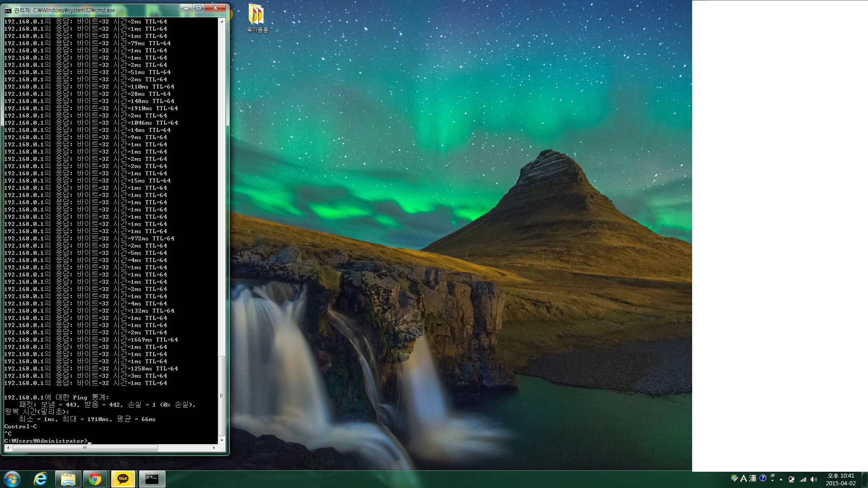868x488 pixels.
Task: Launch Internet Explorer from the taskbar
Action: tap(40, 479)
